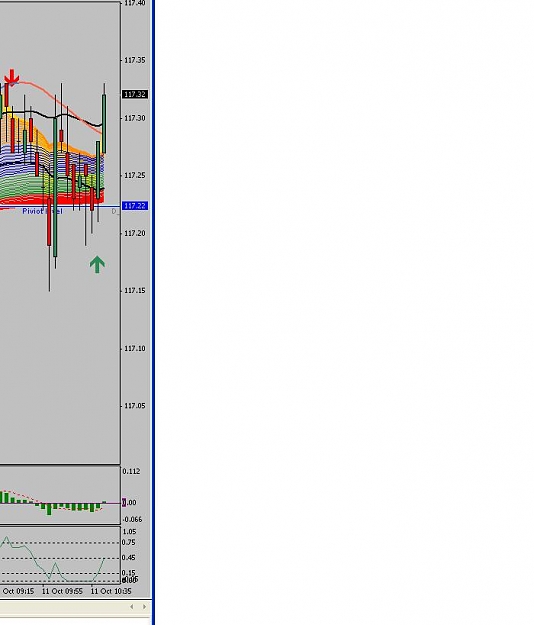This screenshot has width=534, height=625.
Task: Click the green up arrow buy signal
Action: [97, 265]
